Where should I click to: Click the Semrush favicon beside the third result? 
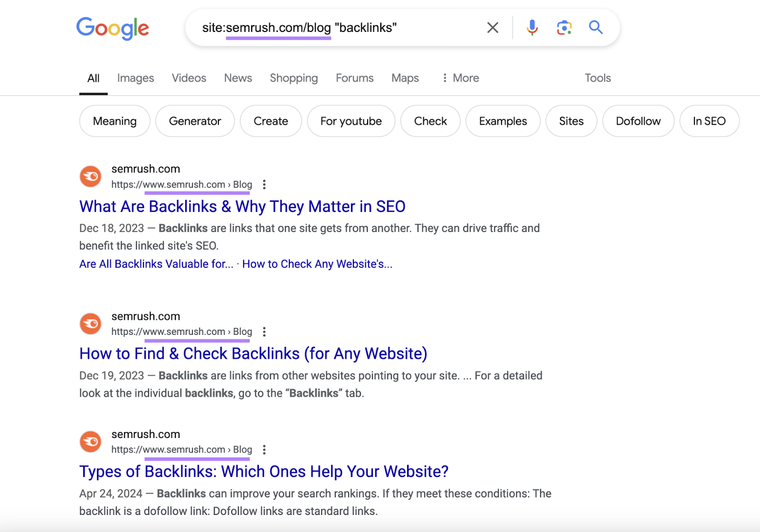90,441
